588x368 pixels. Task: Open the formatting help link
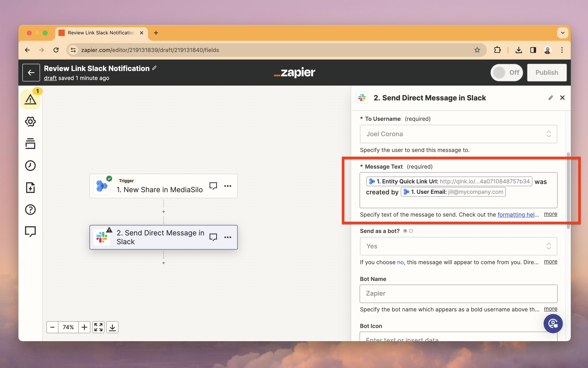pos(516,214)
